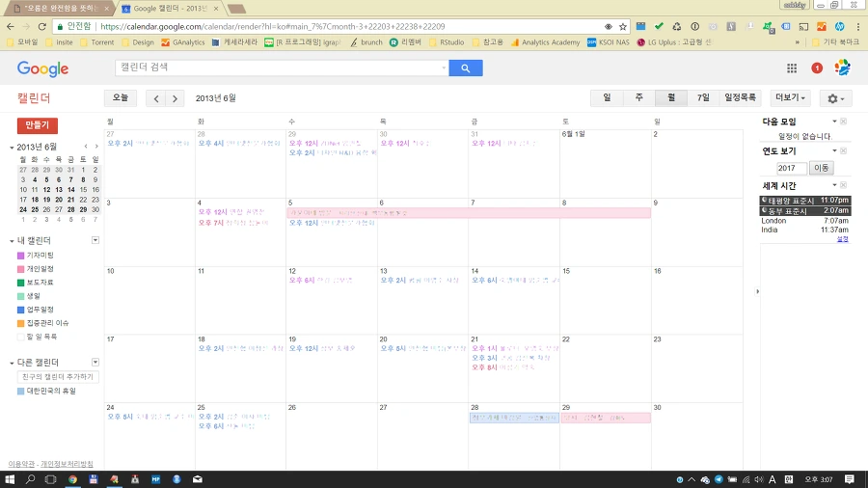The image size is (868, 488).
Task: Open the pink multi-day event on June 5
Action: click(469, 213)
